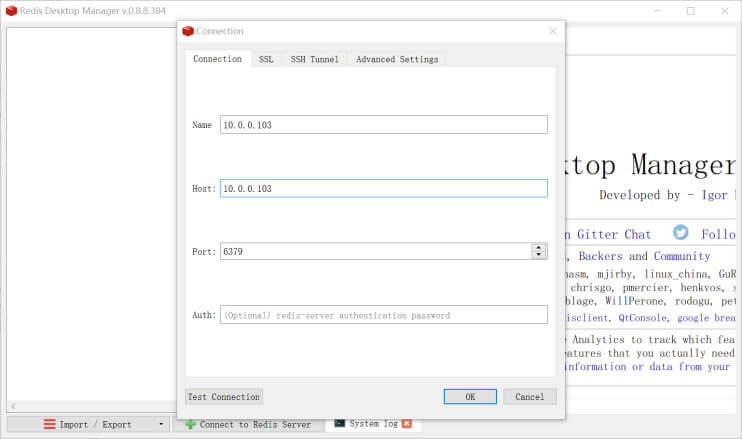This screenshot has height=439, width=742.
Task: Switch to the SSL tab
Action: [266, 59]
